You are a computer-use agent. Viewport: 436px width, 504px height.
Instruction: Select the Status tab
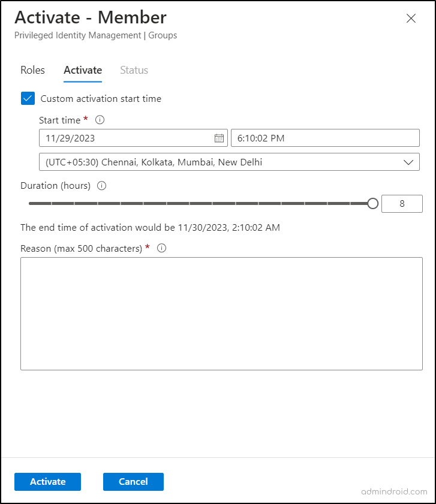[134, 70]
